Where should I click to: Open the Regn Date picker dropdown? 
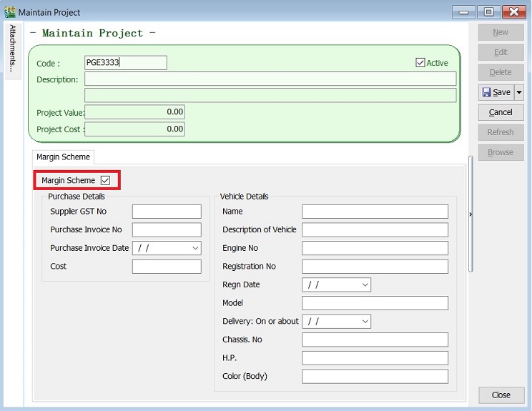pyautogui.click(x=365, y=284)
